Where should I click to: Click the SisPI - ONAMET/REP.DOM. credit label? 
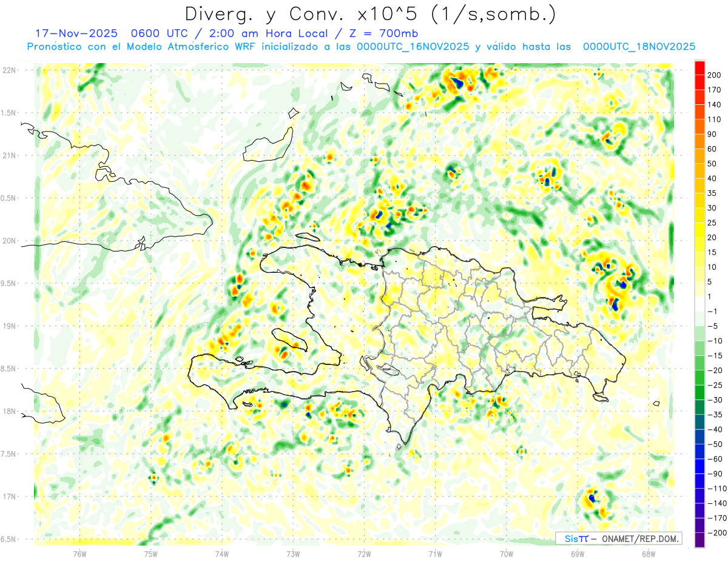(618, 538)
